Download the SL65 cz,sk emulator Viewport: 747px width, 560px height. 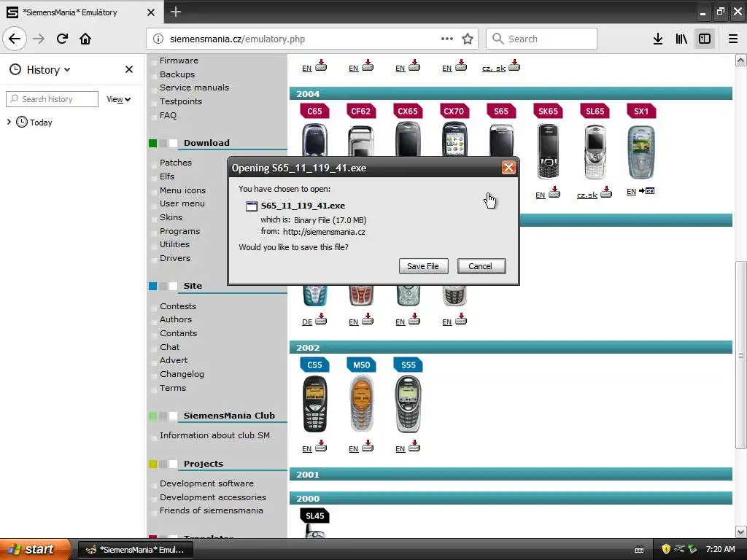[x=595, y=192]
